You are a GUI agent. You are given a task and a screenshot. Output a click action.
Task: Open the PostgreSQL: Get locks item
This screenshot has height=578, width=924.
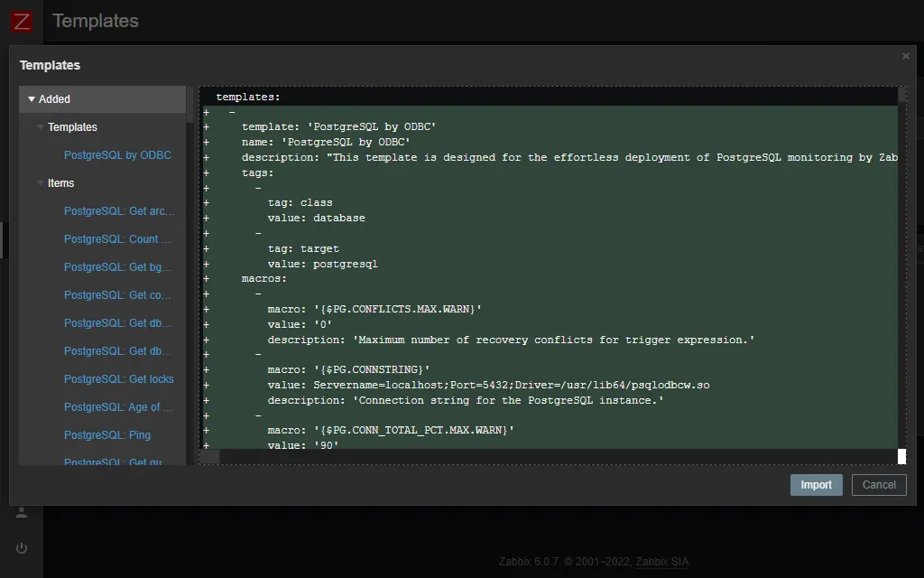pos(118,379)
